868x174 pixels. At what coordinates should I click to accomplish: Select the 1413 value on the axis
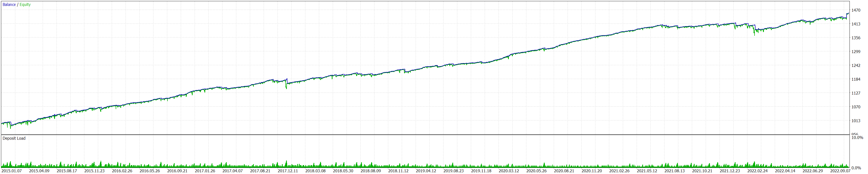click(x=856, y=24)
